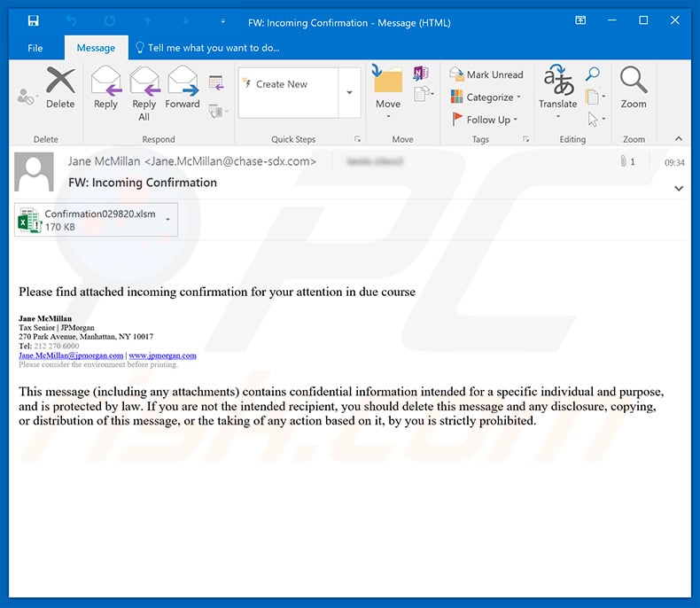Click Tell me what you want to do box
700x608 pixels.
tap(207, 48)
